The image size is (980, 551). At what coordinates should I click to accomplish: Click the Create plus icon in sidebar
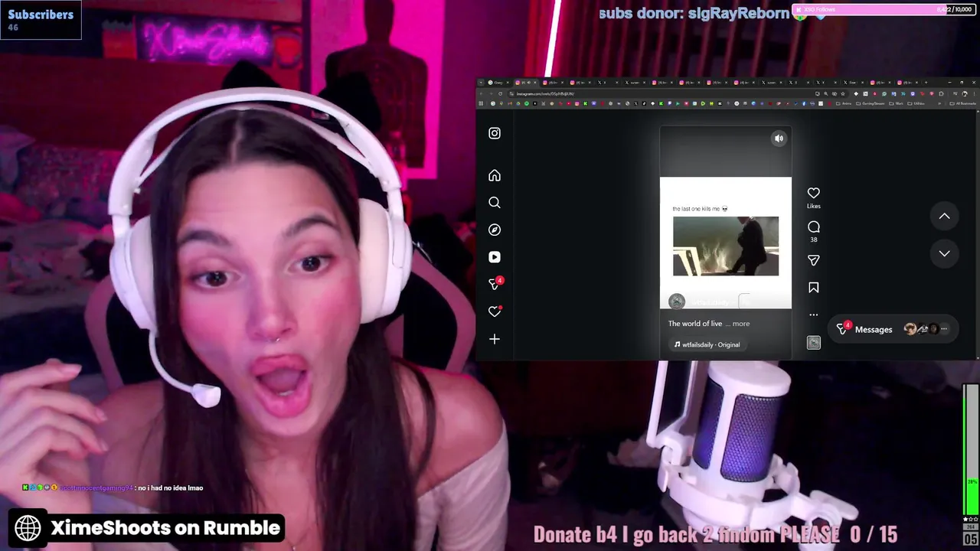[x=495, y=339]
